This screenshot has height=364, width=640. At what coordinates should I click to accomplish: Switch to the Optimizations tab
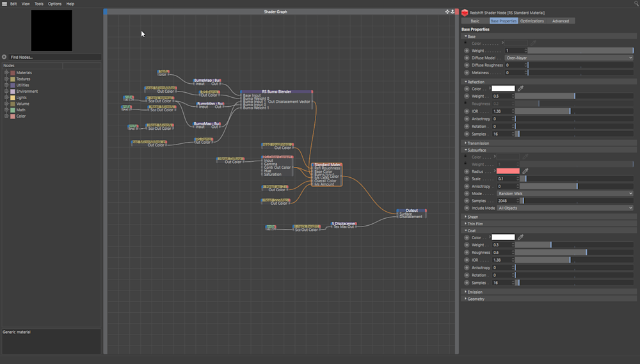coord(532,21)
